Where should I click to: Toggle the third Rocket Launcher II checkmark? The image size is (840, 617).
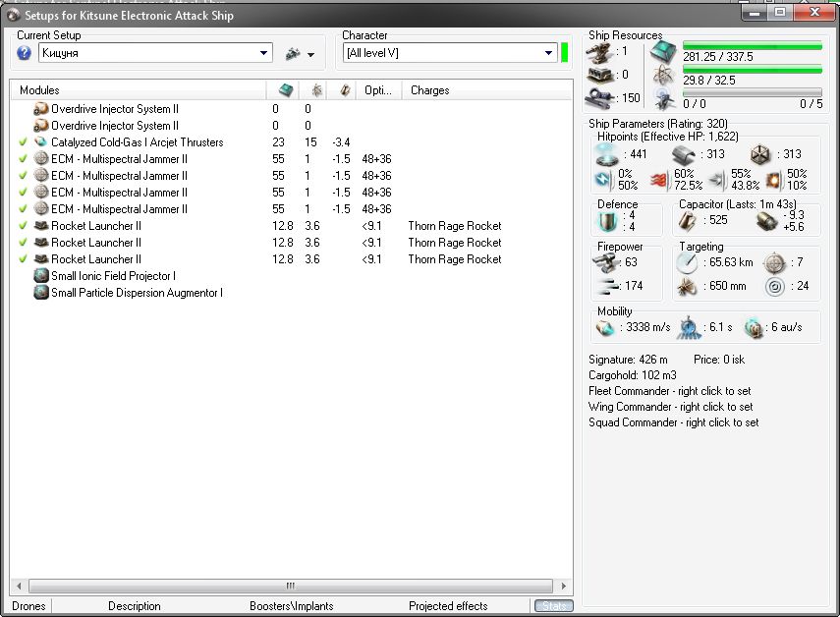point(23,259)
